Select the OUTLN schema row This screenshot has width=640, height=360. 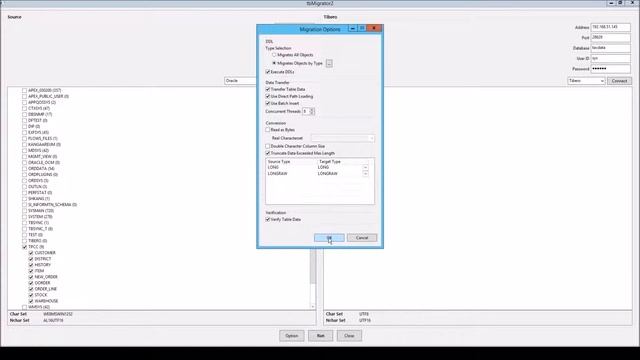click(x=38, y=187)
